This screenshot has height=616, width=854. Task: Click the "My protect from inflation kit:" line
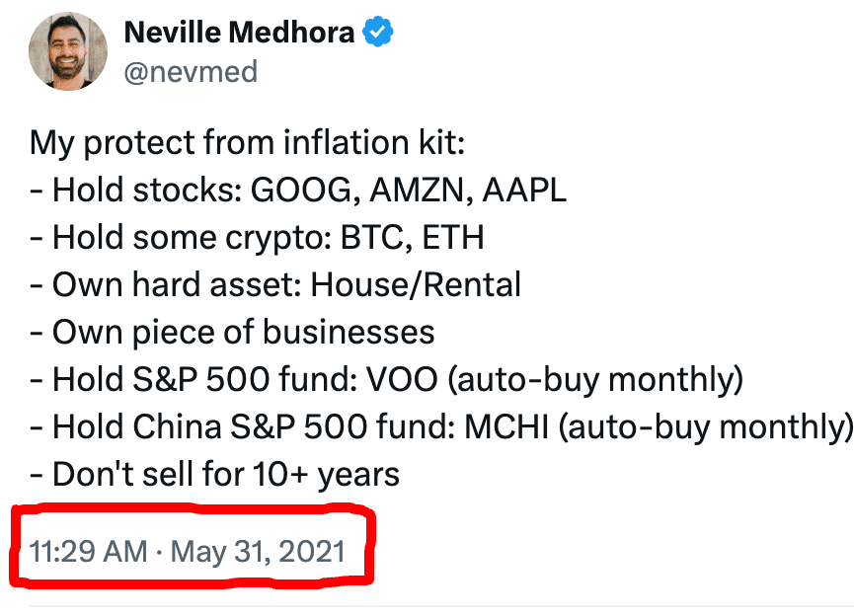click(246, 143)
